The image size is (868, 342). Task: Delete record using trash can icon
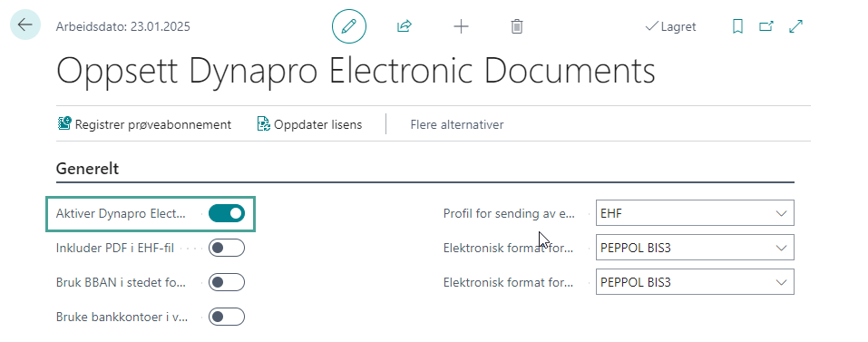point(516,26)
